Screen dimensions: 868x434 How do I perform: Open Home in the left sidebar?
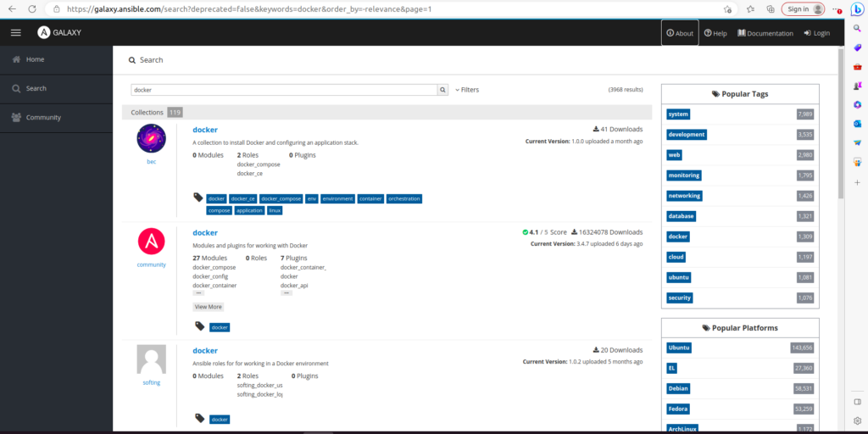point(35,59)
